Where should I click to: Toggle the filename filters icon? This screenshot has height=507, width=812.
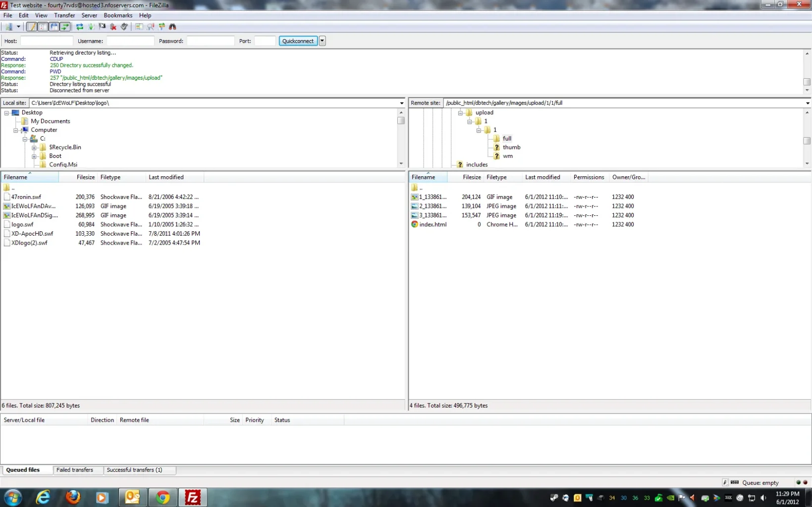(151, 27)
